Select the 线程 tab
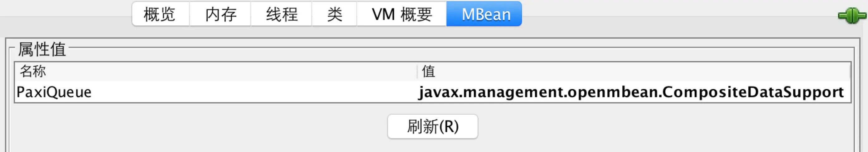Image resolution: width=868 pixels, height=152 pixels. pyautogui.click(x=281, y=14)
